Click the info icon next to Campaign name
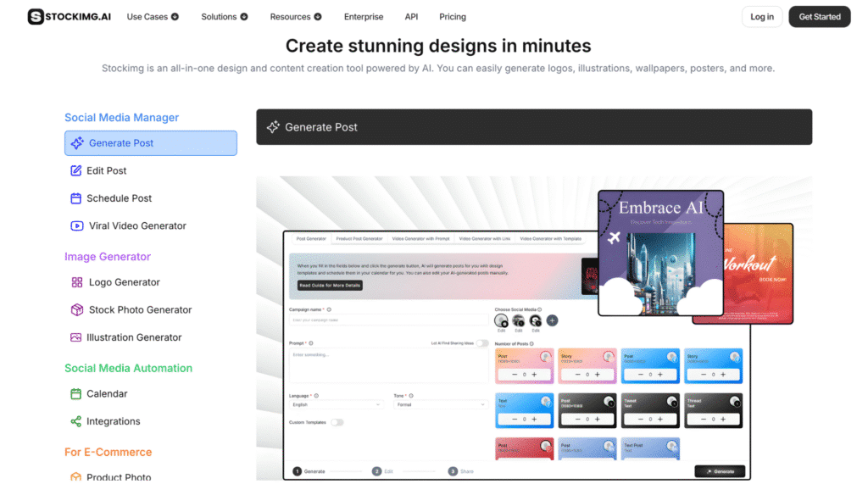The width and height of the screenshot is (868, 484). click(329, 309)
